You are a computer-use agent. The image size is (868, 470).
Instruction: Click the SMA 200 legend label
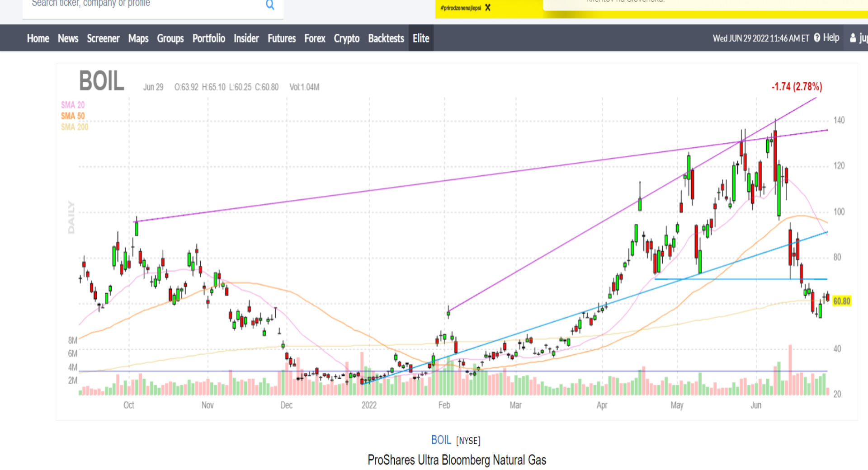pyautogui.click(x=75, y=127)
